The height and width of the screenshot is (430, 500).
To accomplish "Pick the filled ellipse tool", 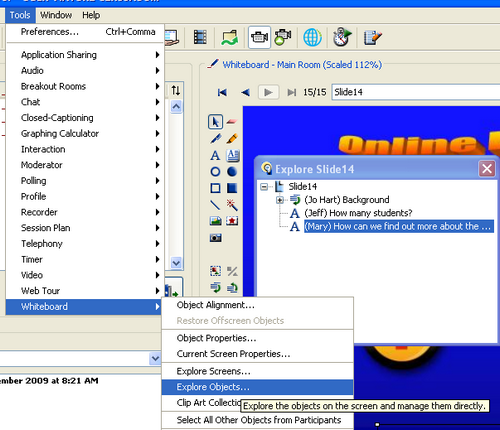I will click(x=232, y=172).
